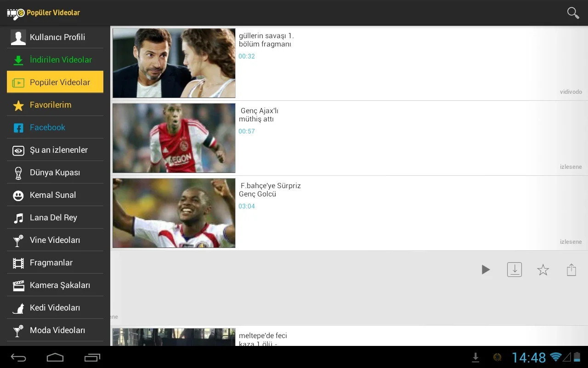Viewport: 588px width, 368px height.
Task: Tap the battery status icon
Action: point(577,357)
